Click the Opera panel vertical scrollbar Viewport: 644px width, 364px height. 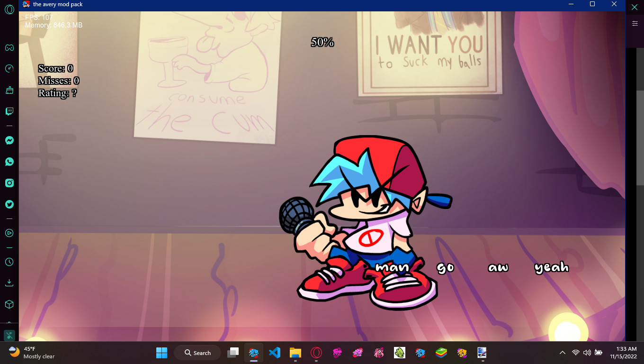(641, 137)
